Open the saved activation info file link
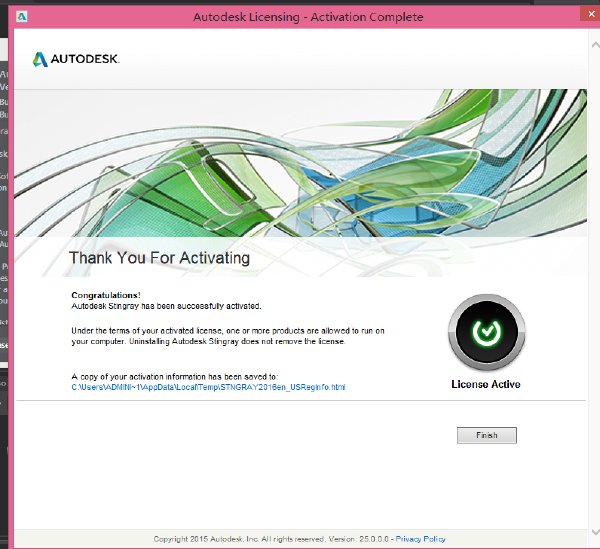The width and height of the screenshot is (600, 549). pyautogui.click(x=208, y=387)
